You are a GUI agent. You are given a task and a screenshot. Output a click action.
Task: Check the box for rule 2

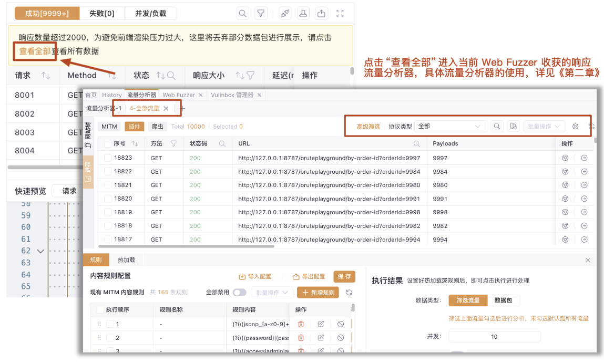point(110,337)
